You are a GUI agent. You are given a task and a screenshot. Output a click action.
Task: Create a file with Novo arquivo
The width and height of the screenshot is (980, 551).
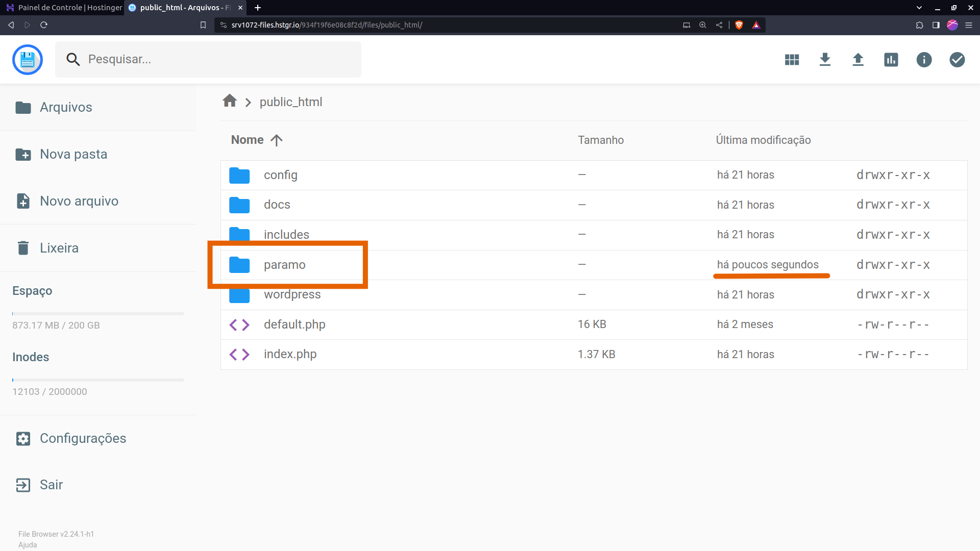(x=98, y=201)
